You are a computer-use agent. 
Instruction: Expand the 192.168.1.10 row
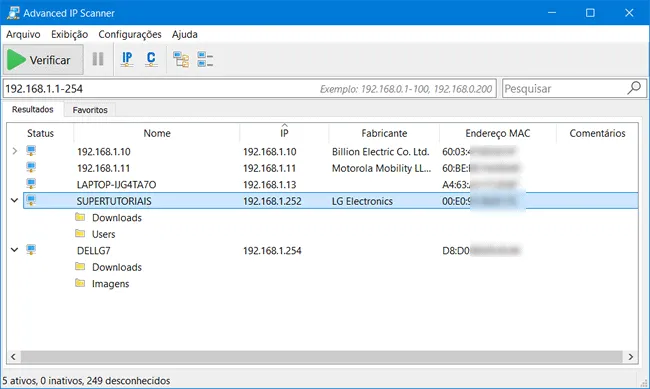15,151
